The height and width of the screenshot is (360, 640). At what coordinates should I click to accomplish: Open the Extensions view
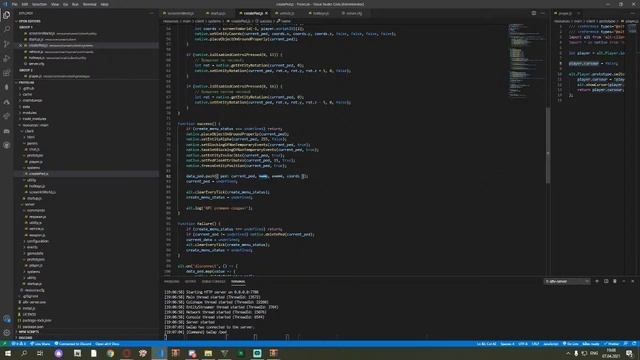click(7, 73)
